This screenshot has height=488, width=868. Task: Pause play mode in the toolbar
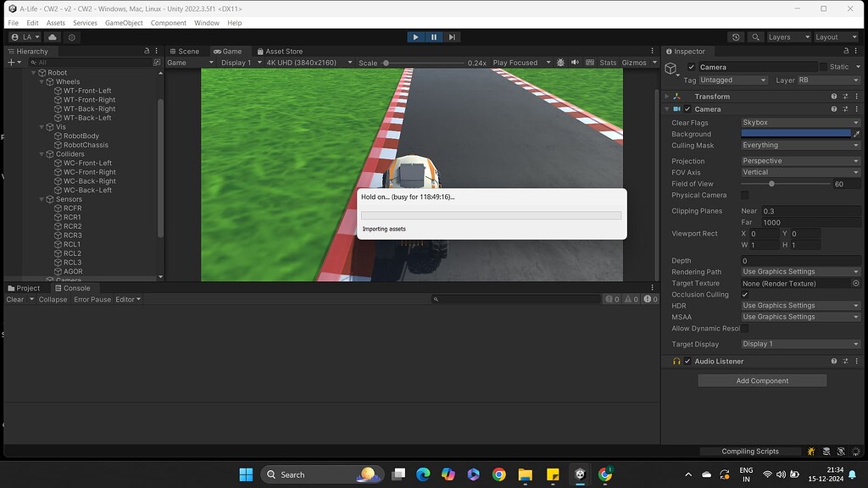[x=433, y=36]
